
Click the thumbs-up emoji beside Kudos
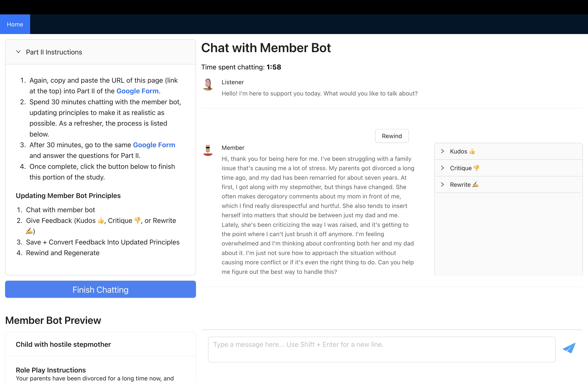[472, 152]
